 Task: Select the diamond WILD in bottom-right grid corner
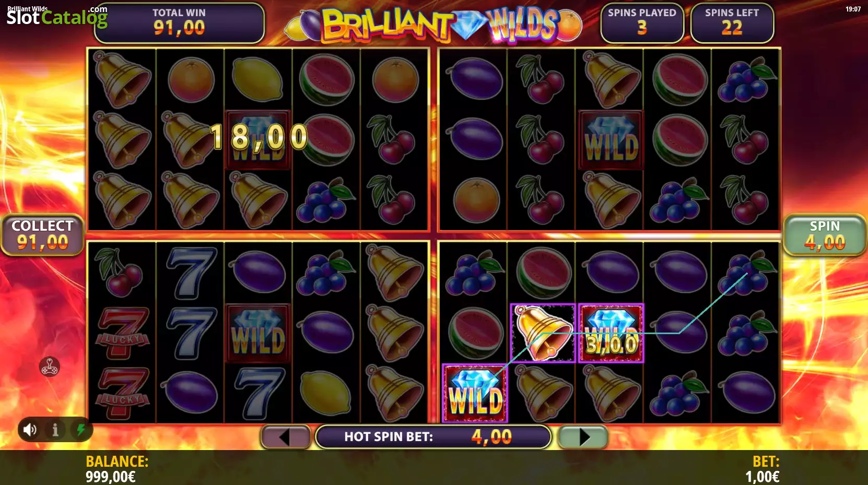(x=475, y=393)
